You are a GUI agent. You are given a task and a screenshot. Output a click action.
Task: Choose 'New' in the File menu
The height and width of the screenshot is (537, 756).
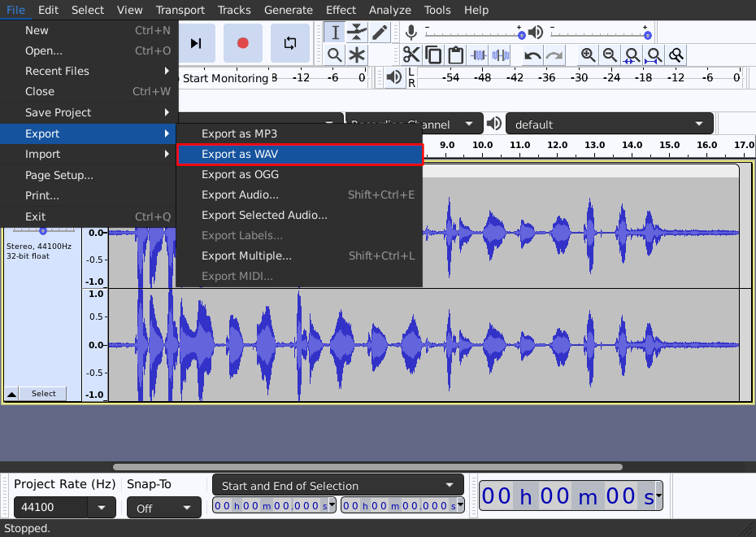pos(89,30)
